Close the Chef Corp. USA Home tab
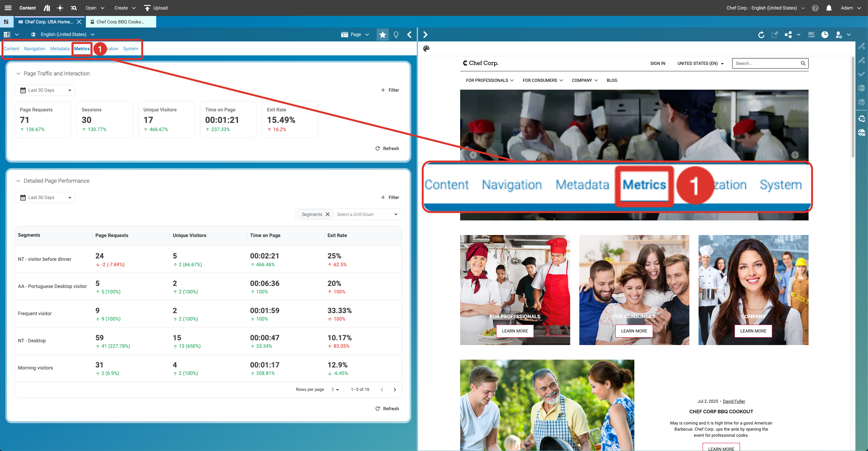868x451 pixels. coord(79,22)
